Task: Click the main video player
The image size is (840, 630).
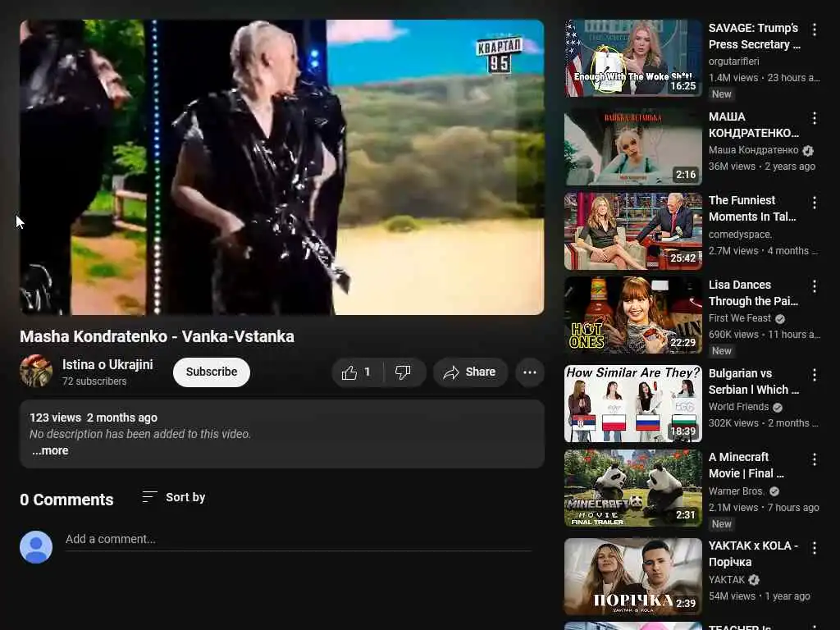Action: click(x=282, y=167)
